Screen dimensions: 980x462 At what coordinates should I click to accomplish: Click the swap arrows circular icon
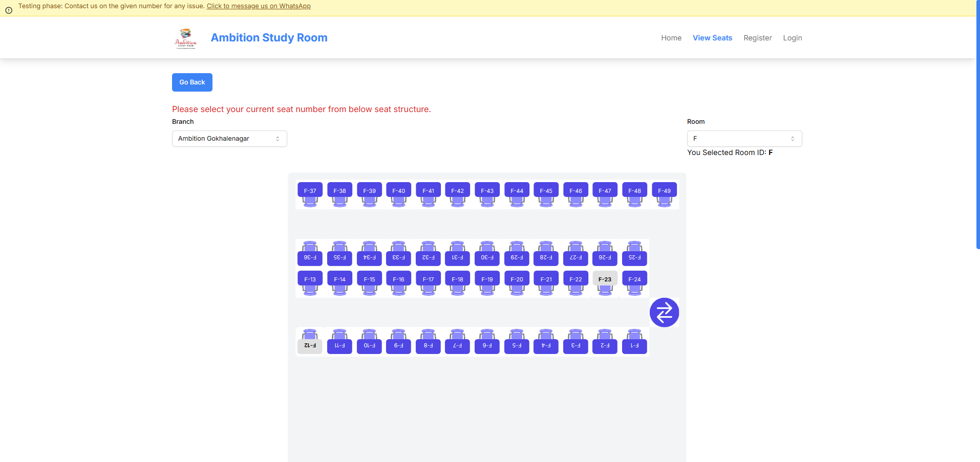(664, 312)
